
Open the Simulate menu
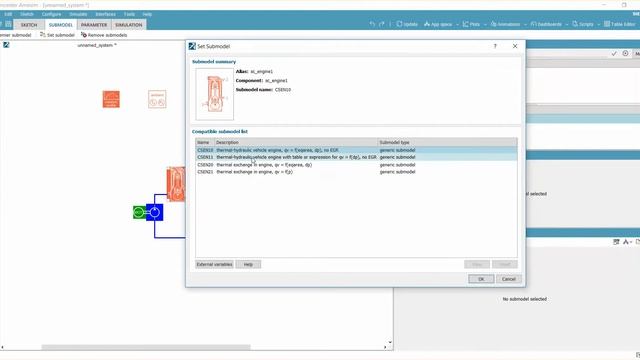tap(78, 14)
